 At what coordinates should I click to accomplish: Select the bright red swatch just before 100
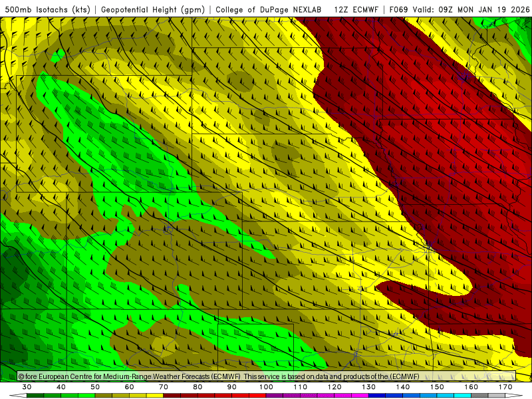[x=257, y=396]
